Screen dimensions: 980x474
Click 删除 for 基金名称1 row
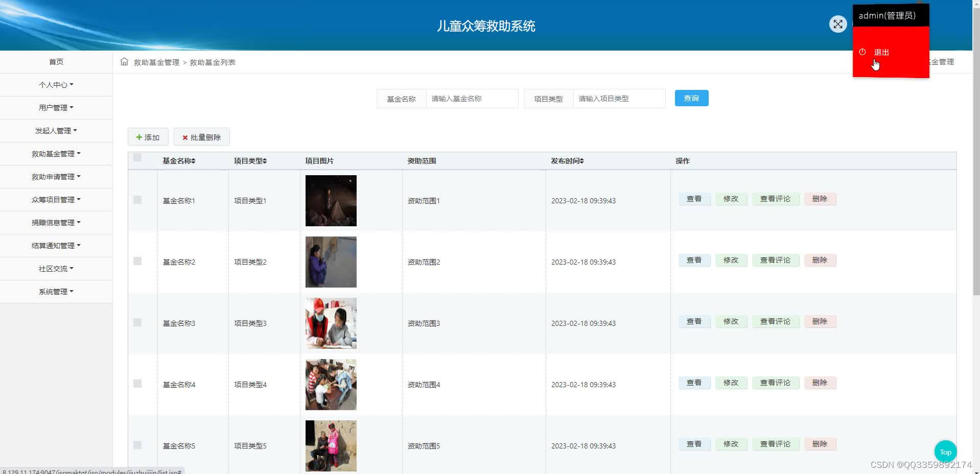pos(820,199)
